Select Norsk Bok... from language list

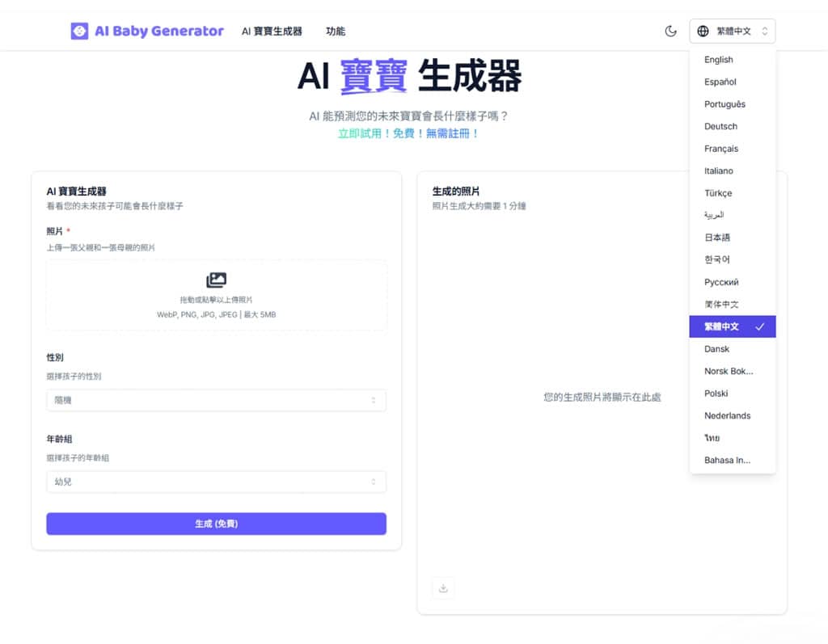coord(733,371)
